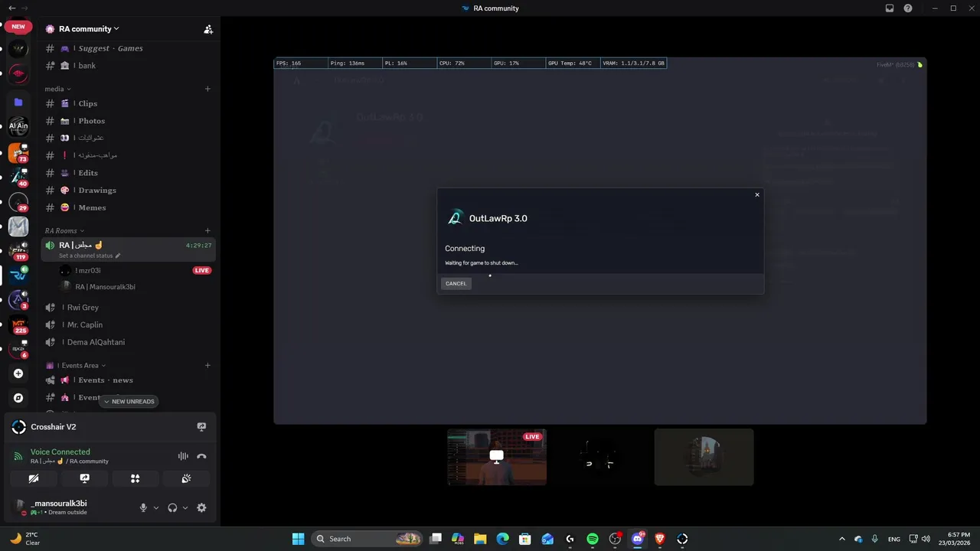Screen dimensions: 980x551
Task: Toggle microphone mute
Action: (x=143, y=507)
